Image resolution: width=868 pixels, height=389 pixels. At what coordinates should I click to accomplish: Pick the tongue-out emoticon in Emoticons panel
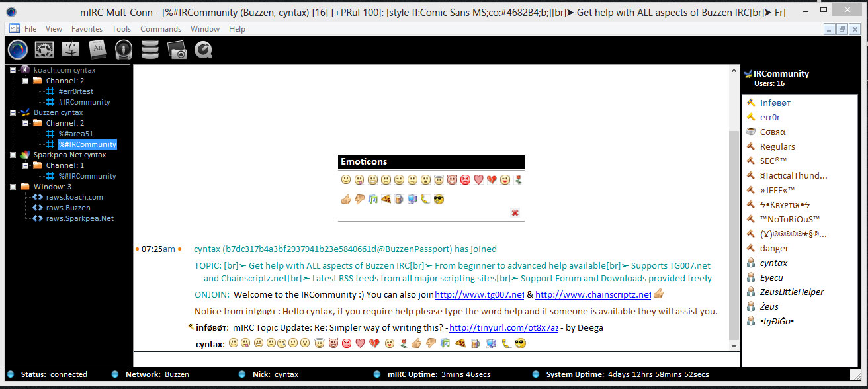click(x=359, y=179)
